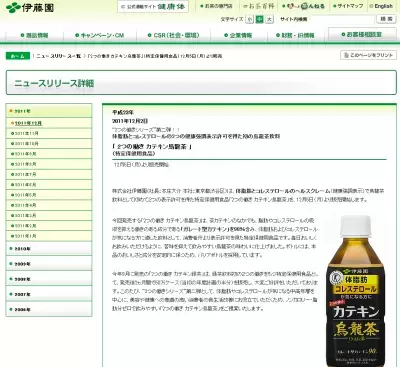The width and height of the screenshot is (400, 367).
Task: Expand the 2010年 year section
Action: (49, 249)
